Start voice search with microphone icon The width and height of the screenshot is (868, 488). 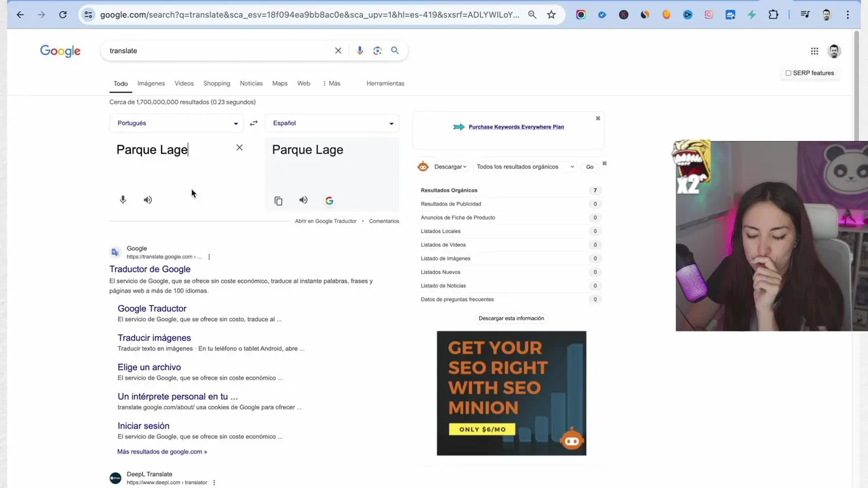coord(359,50)
